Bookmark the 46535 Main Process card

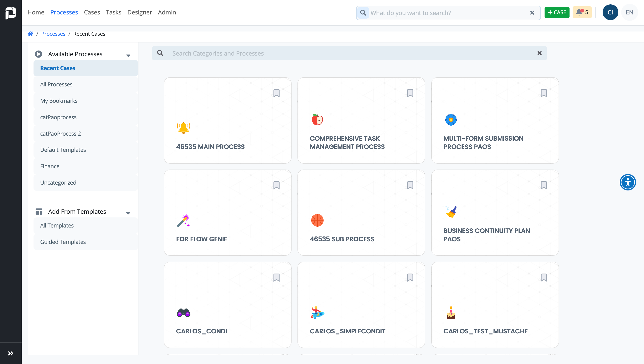tap(276, 93)
